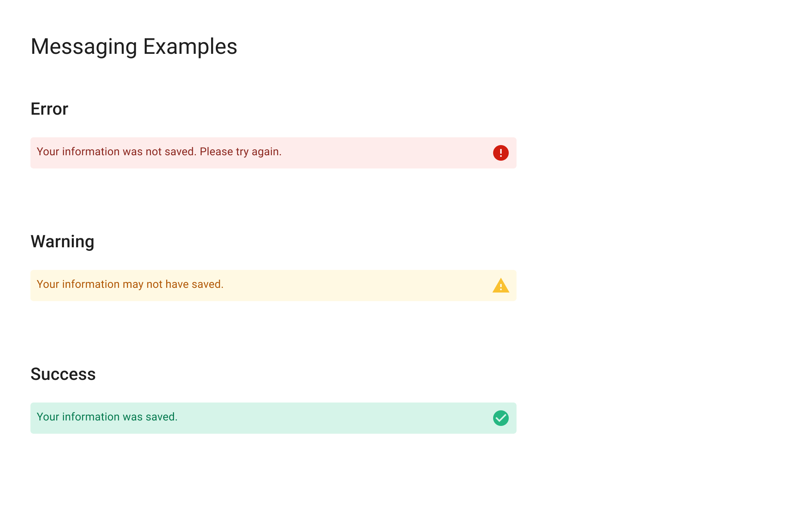Click "Your information may not have saved." text
The image size is (799, 532).
pos(130,284)
